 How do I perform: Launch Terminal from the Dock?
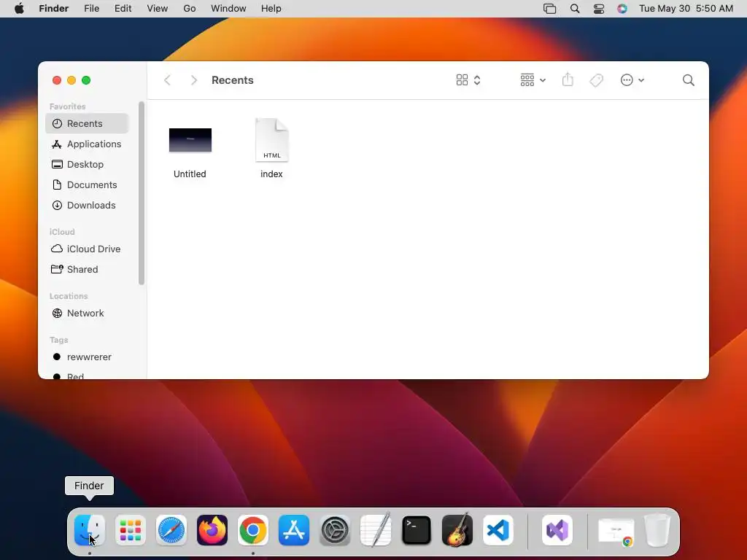417,530
